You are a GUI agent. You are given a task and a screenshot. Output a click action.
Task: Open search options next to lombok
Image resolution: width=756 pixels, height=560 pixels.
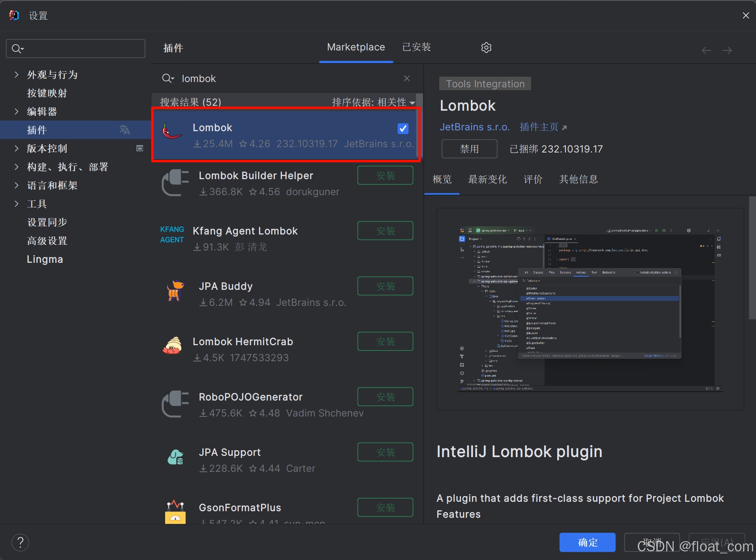pyautogui.click(x=168, y=78)
